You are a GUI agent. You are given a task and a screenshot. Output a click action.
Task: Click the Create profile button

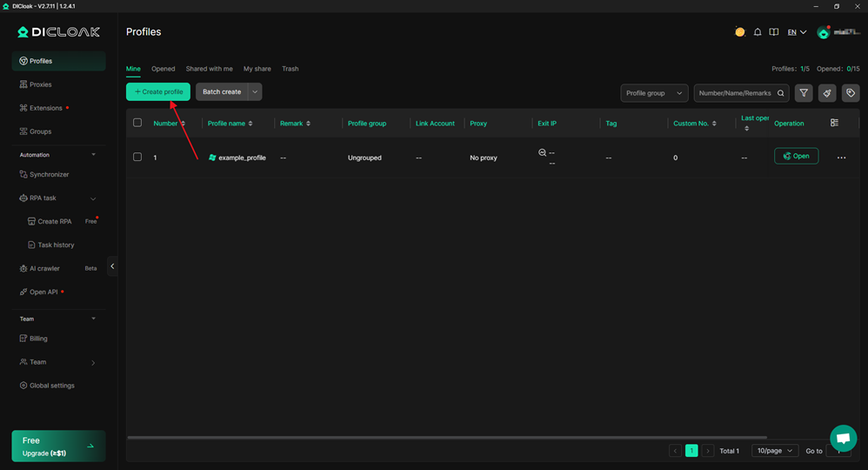158,91
